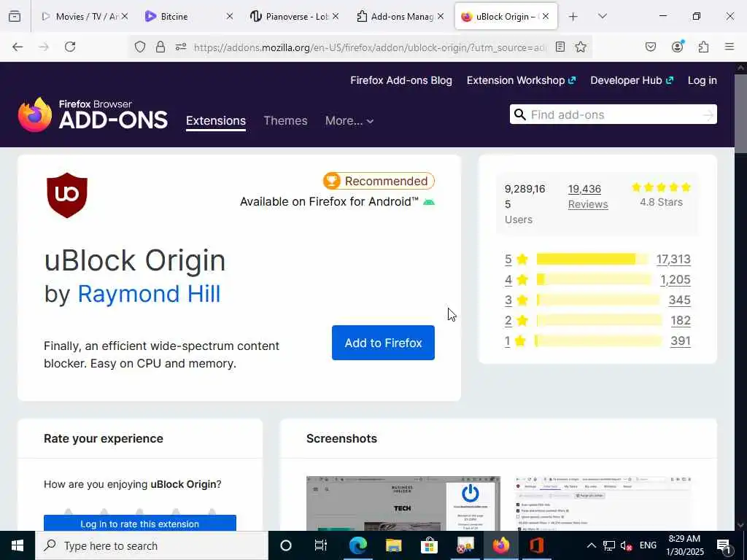Screen dimensions: 747x560
Task: Close the Bitcine tab
Action: pos(230,16)
